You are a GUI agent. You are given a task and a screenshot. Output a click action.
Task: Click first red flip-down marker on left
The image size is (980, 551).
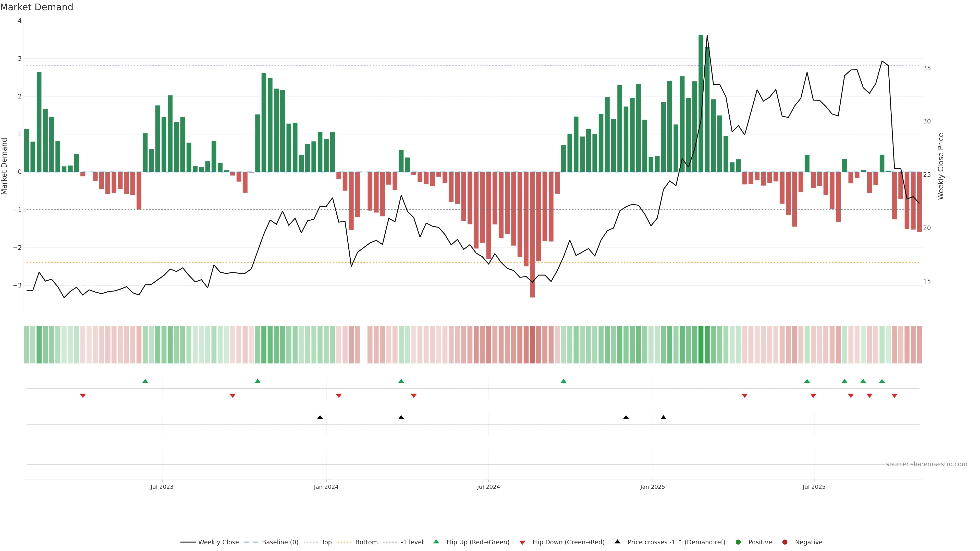click(82, 396)
